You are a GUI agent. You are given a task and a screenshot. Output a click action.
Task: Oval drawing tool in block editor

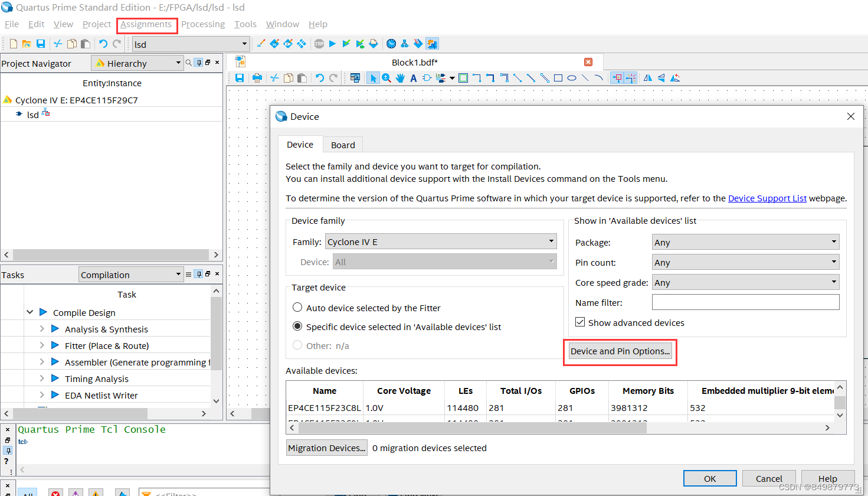pyautogui.click(x=572, y=78)
